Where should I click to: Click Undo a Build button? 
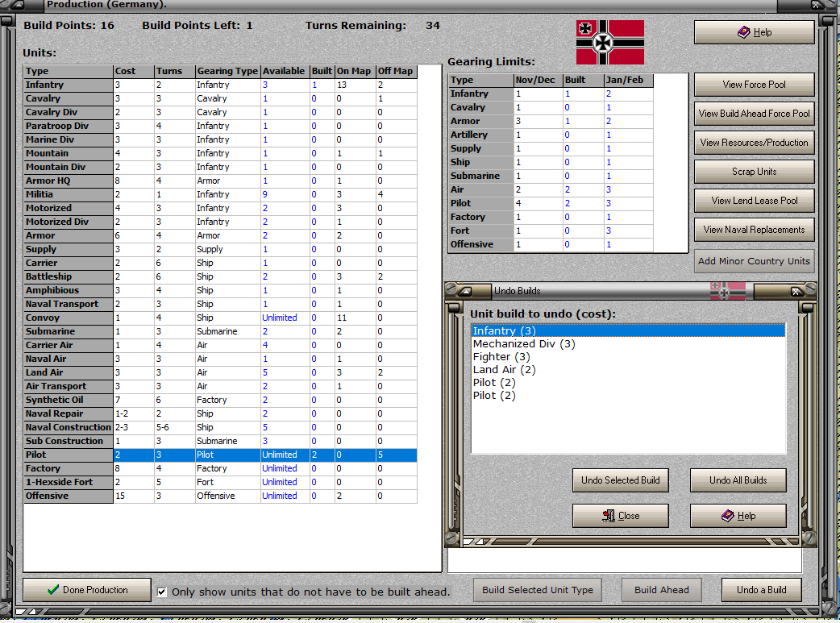[x=761, y=590]
